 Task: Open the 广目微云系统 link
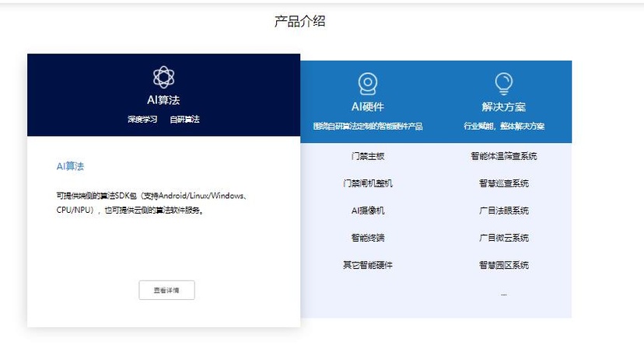point(504,238)
